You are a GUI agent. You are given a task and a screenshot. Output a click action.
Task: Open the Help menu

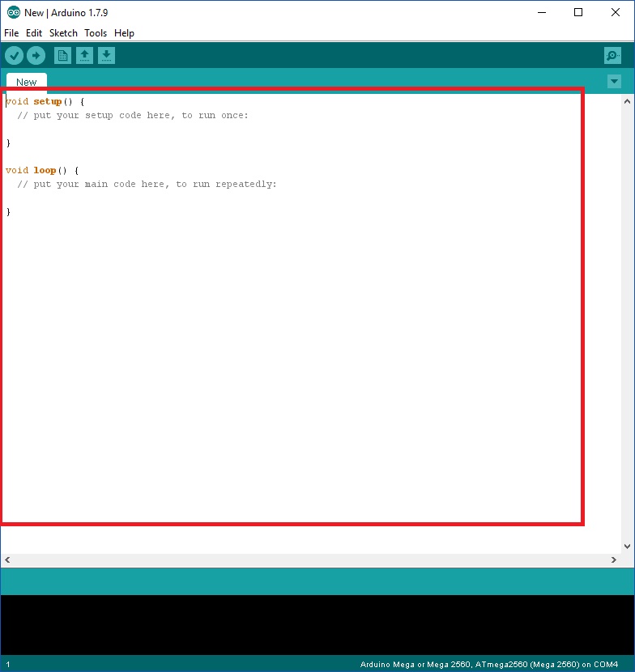coord(124,33)
